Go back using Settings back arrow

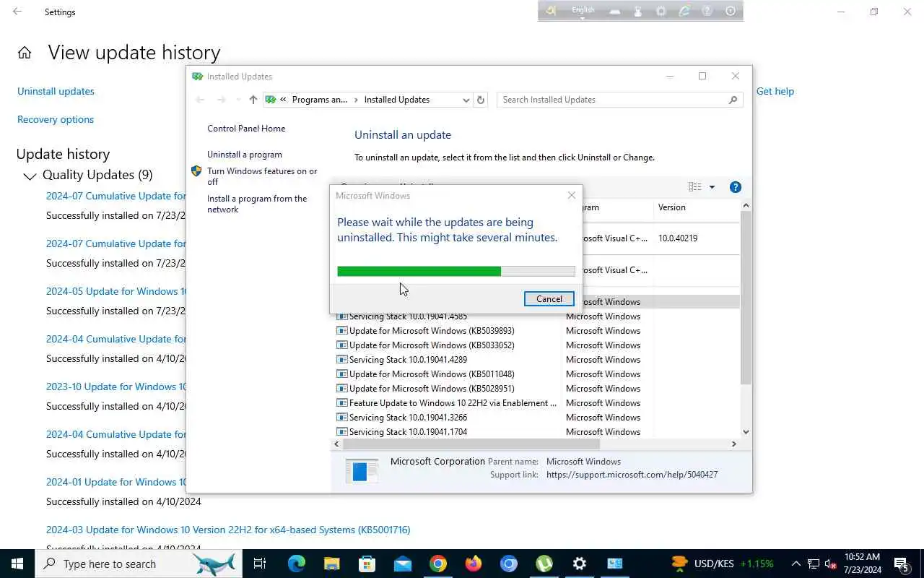tap(17, 12)
